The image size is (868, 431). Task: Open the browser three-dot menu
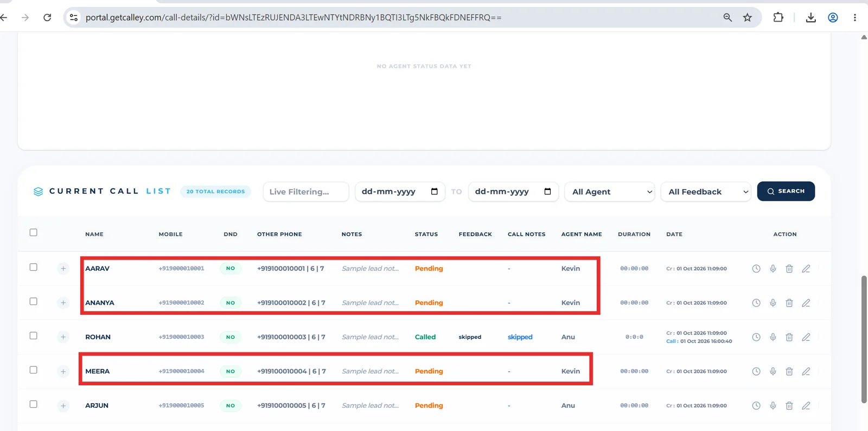pyautogui.click(x=855, y=17)
